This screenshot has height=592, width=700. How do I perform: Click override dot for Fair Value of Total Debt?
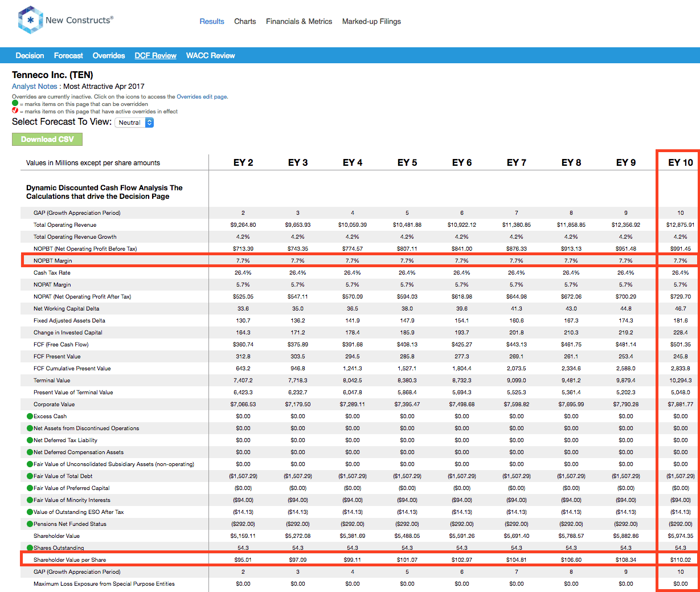[30, 476]
